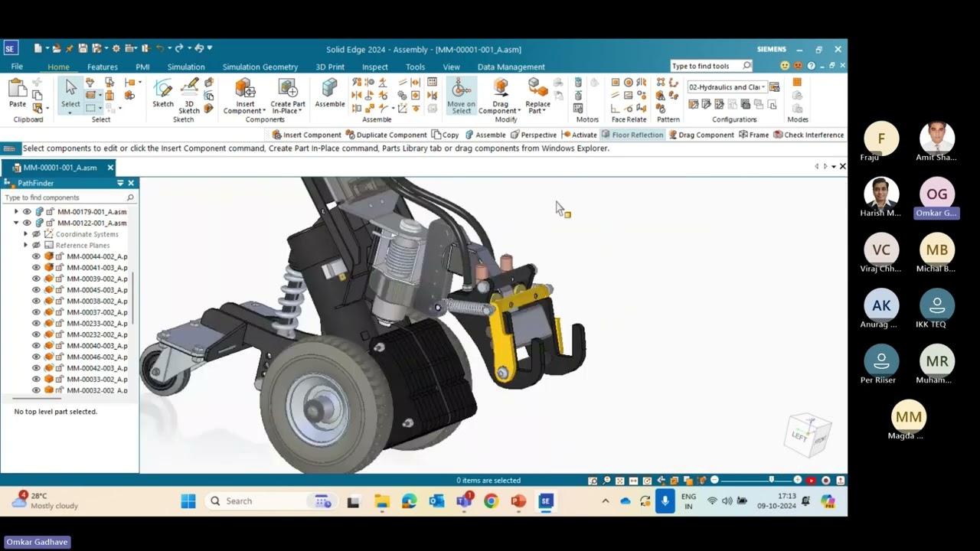Image resolution: width=980 pixels, height=551 pixels.
Task: Open the Windows taskbar hidden icons chevron
Action: coord(605,501)
